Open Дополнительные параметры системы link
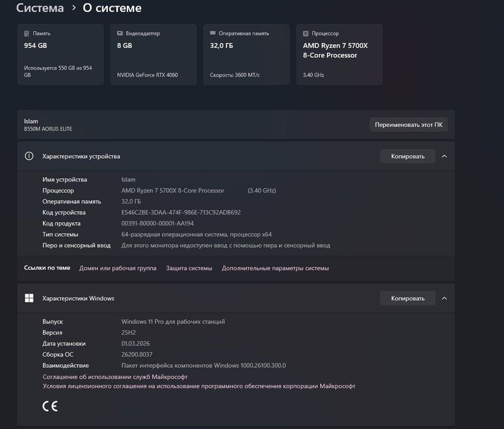This screenshot has width=504, height=429. (275, 268)
